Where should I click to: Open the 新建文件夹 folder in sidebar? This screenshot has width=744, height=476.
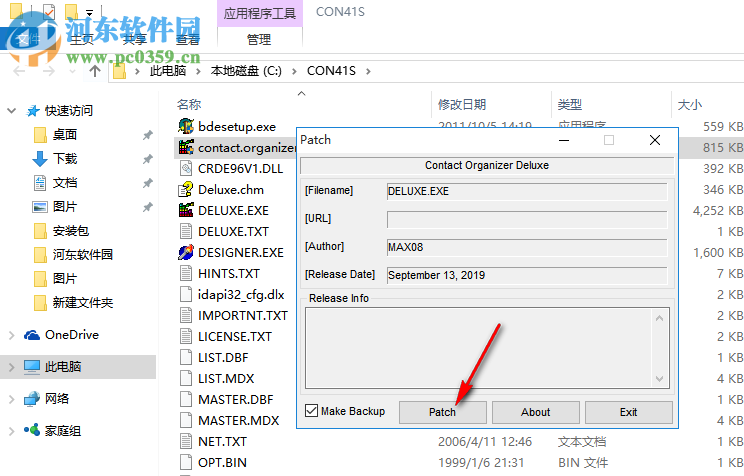pyautogui.click(x=83, y=303)
